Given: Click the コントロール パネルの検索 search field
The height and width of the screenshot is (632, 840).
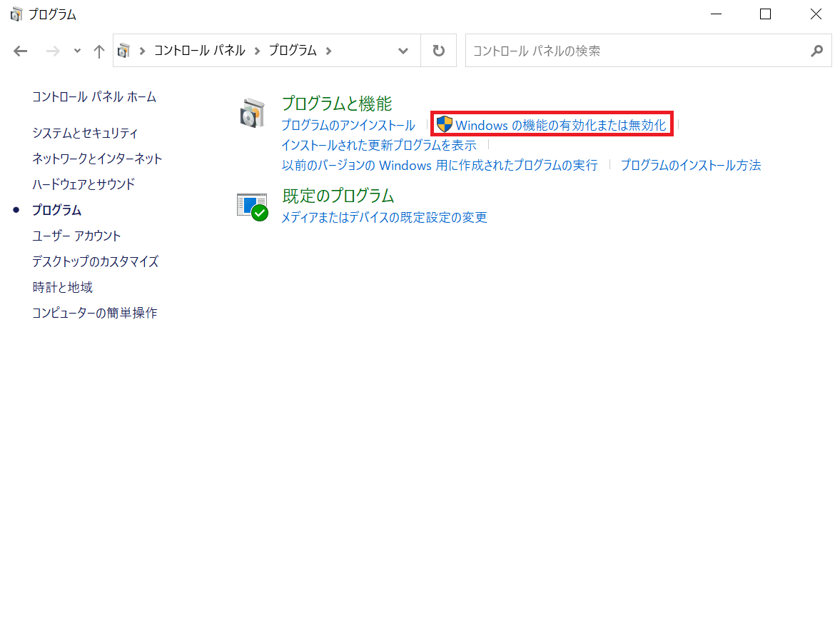Looking at the screenshot, I should click(x=635, y=51).
